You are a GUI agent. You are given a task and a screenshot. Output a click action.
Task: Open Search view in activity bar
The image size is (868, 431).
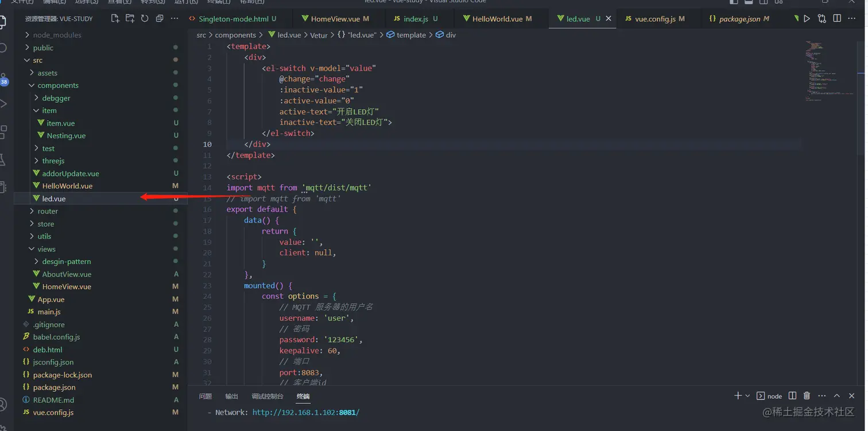tap(3, 48)
